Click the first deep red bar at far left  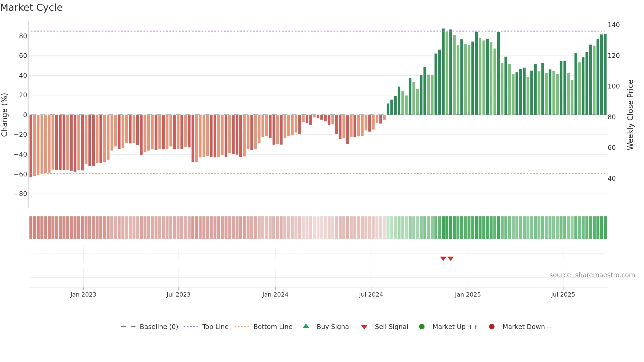(x=31, y=146)
